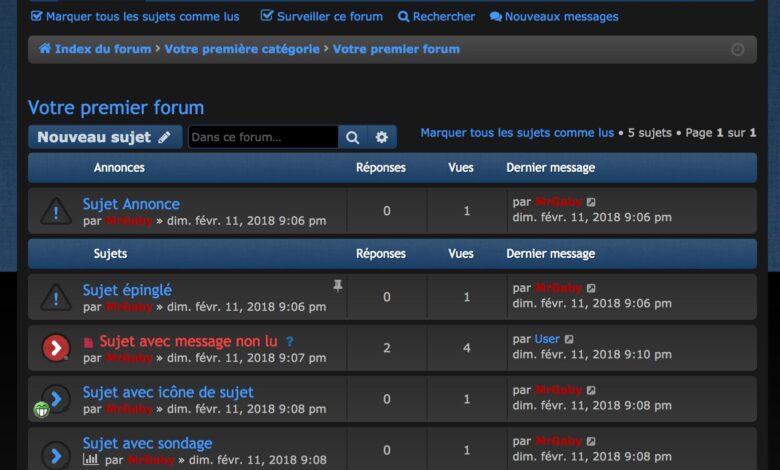Image resolution: width=780 pixels, height=470 pixels.
Task: Click Sujet avec icône de sujet status icon
Action: coord(56,399)
